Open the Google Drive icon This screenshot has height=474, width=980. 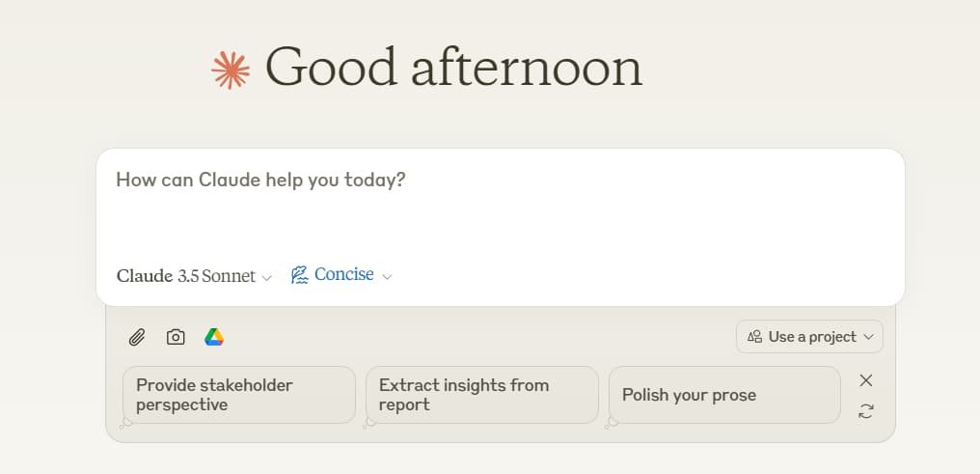pyautogui.click(x=214, y=337)
